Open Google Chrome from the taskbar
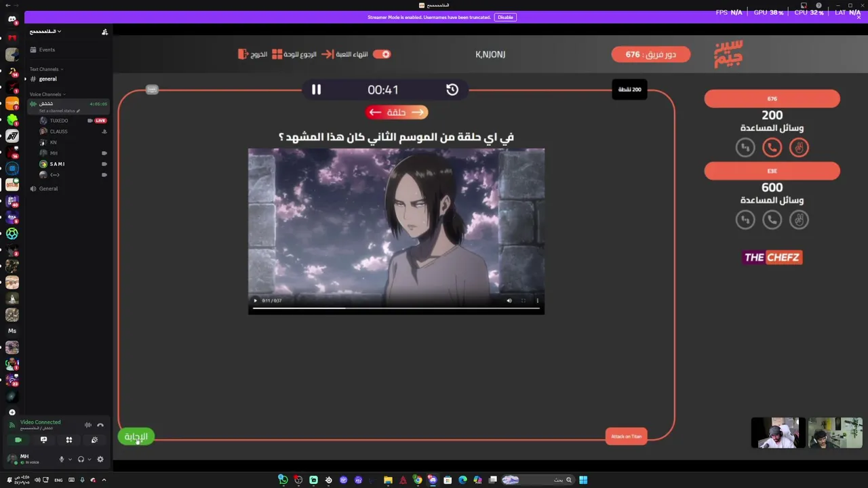Viewport: 868px width, 488px height. pos(418,480)
